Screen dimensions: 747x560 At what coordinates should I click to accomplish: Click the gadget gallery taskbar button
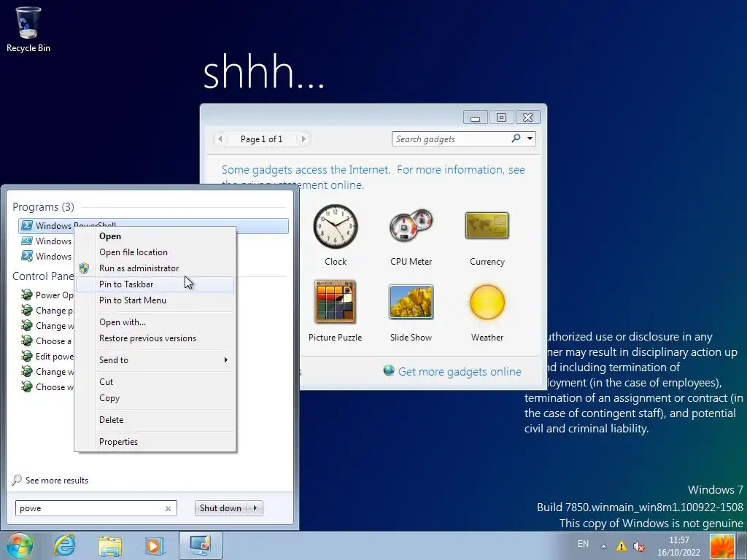tap(200, 545)
